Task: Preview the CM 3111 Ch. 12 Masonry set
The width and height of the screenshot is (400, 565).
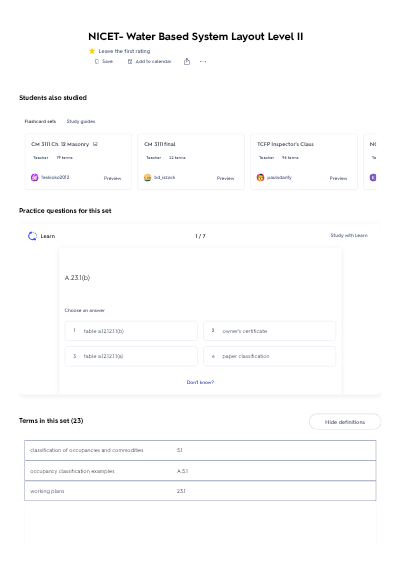Action: click(112, 178)
